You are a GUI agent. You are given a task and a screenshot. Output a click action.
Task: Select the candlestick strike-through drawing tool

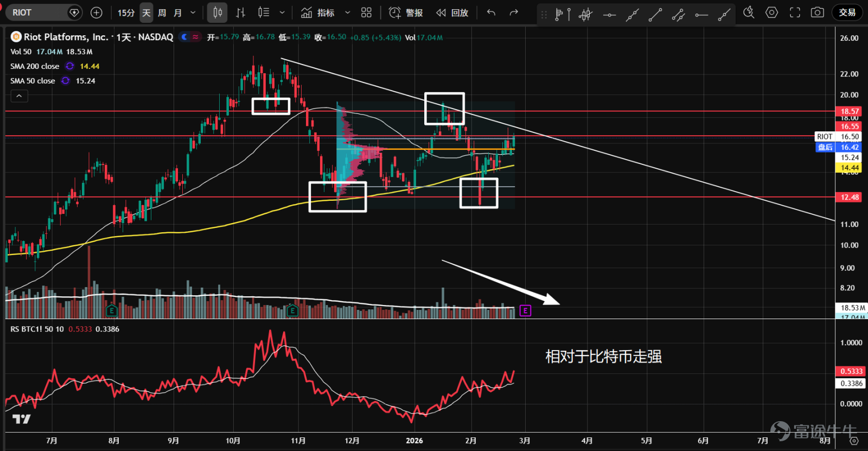coord(585,15)
